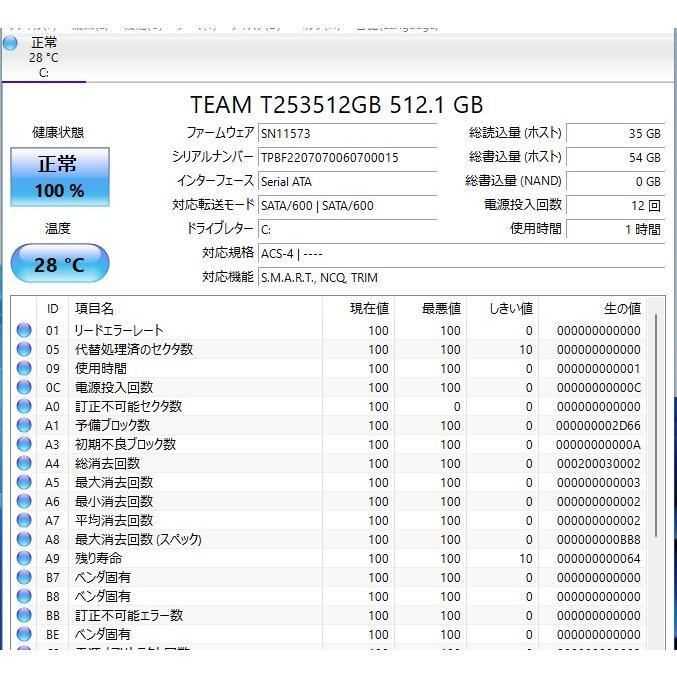Click the power on count value 12 回
677x677 pixels.
(615, 206)
